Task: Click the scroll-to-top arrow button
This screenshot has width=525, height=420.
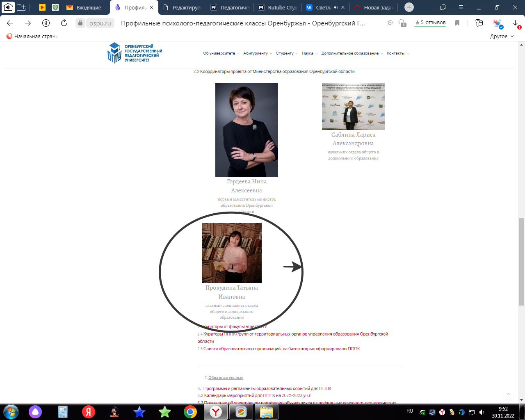Action: coord(509,394)
